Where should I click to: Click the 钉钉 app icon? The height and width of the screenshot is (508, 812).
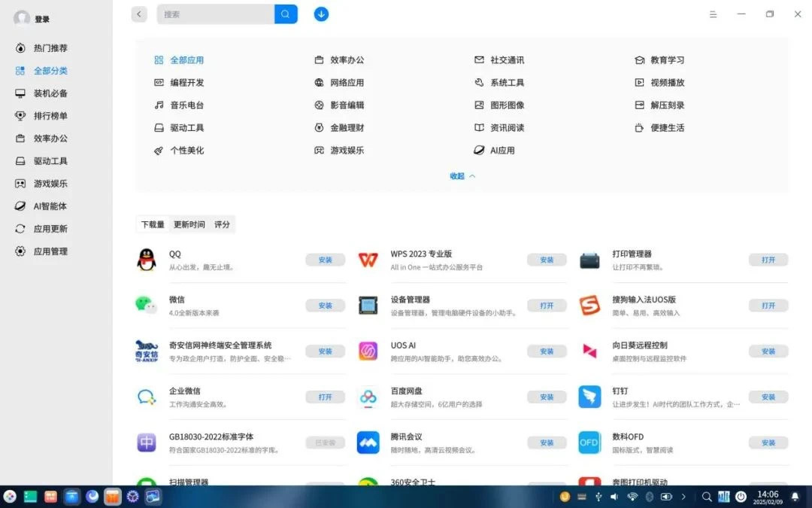tap(589, 397)
